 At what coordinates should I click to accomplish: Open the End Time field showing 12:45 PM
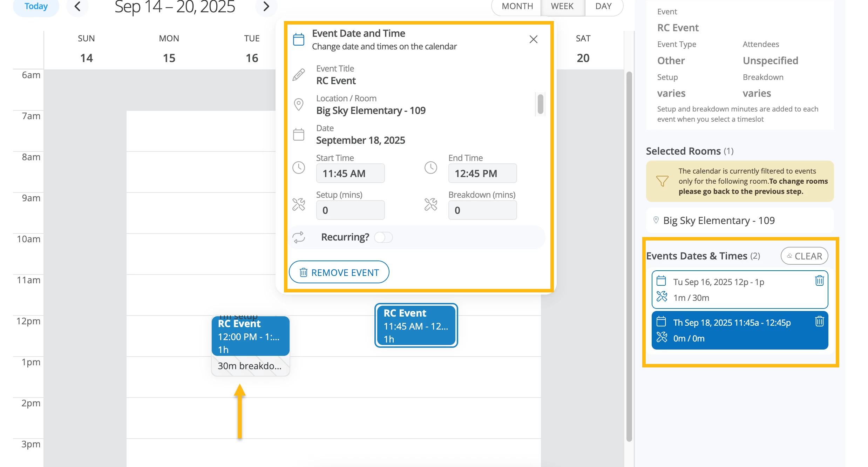point(482,173)
